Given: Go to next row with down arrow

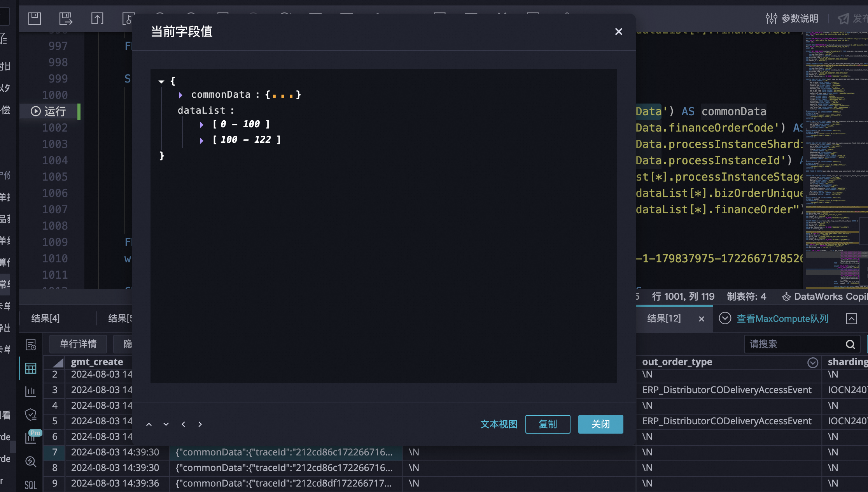Looking at the screenshot, I should tap(166, 424).
